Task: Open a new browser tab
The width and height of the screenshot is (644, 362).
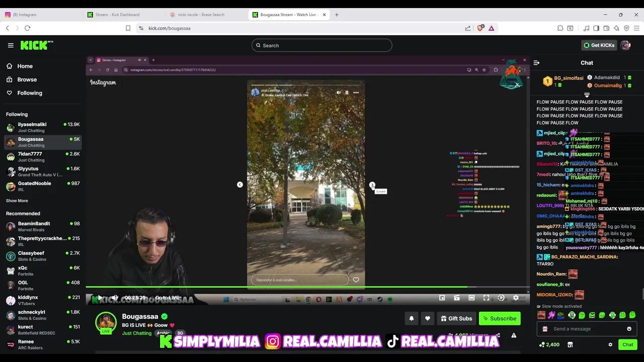Action: click(337, 15)
